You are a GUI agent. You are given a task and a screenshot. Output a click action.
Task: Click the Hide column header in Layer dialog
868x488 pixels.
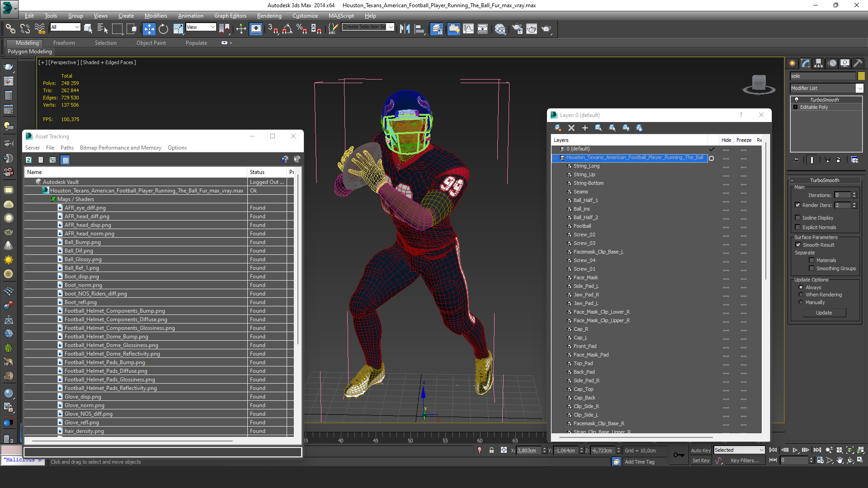(x=726, y=140)
